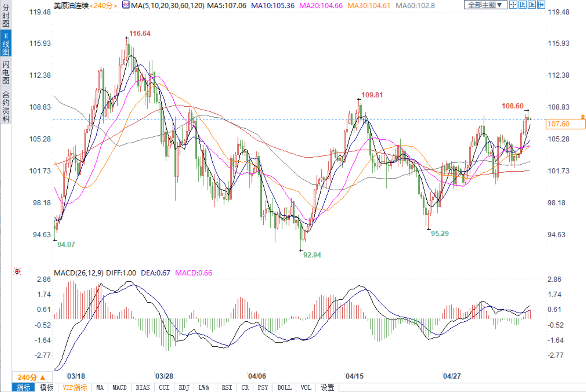Open the 合约资料 side tab
Image resolution: width=586 pixels, height=392 pixels.
pos(6,106)
